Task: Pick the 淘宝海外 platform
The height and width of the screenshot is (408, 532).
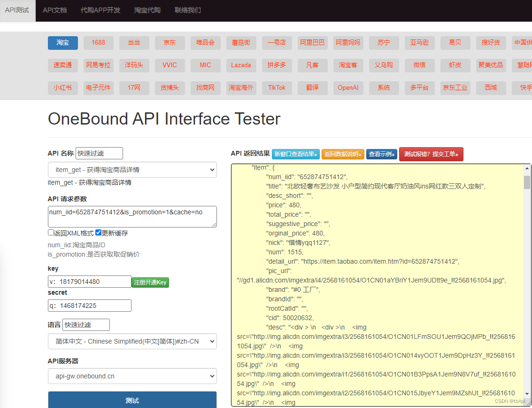Action: click(241, 88)
